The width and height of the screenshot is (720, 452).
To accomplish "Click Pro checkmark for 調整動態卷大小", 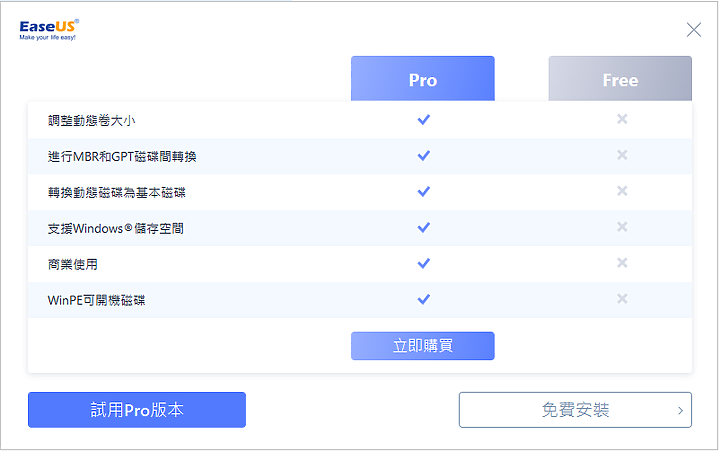I will 423,119.
